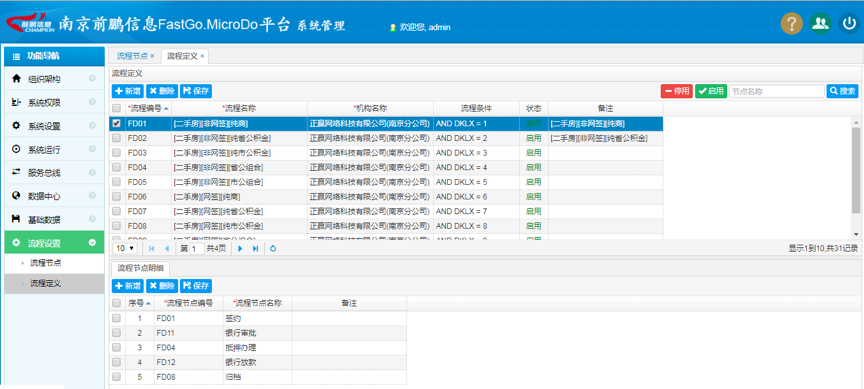Go to previous page of pager
The height and width of the screenshot is (389, 864).
tap(166, 248)
